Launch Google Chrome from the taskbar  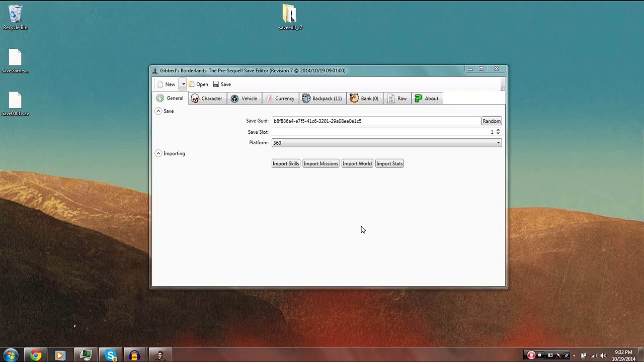coord(35,355)
